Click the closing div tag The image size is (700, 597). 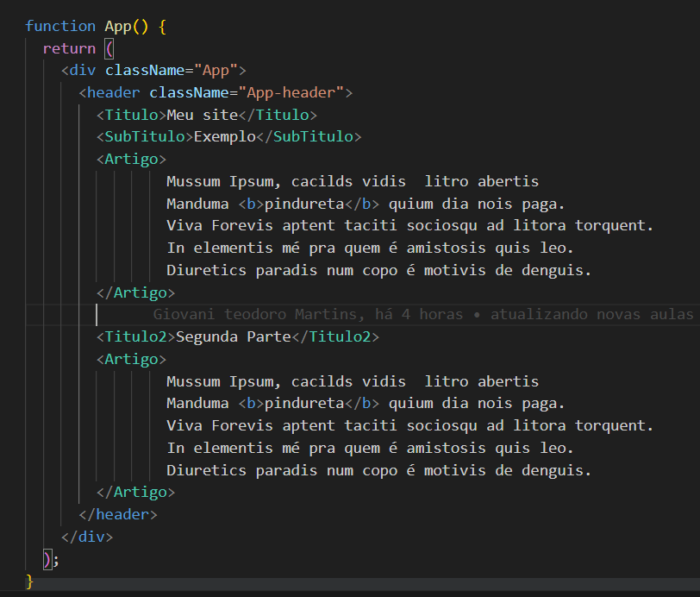pyautogui.click(x=87, y=537)
